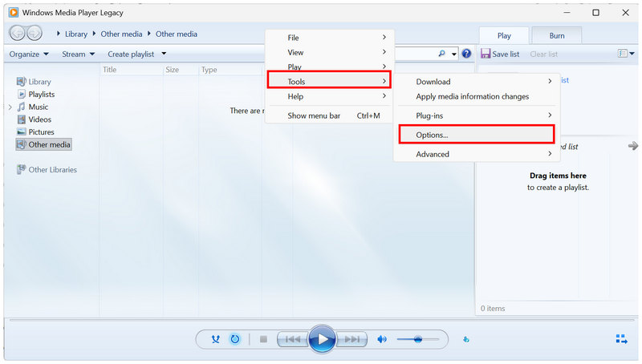The width and height of the screenshot is (642, 364).
Task: Click the '0 items' list status text
Action: 493,309
